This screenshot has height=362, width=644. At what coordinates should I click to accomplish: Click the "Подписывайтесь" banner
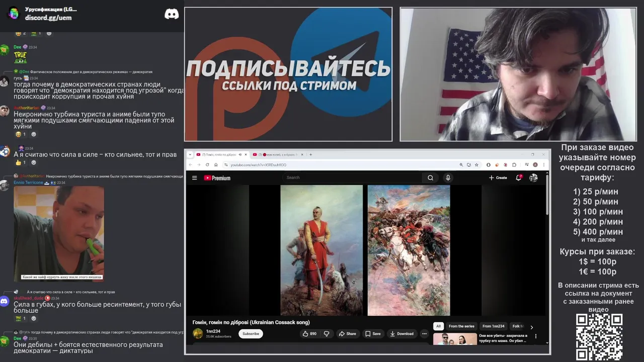(288, 74)
